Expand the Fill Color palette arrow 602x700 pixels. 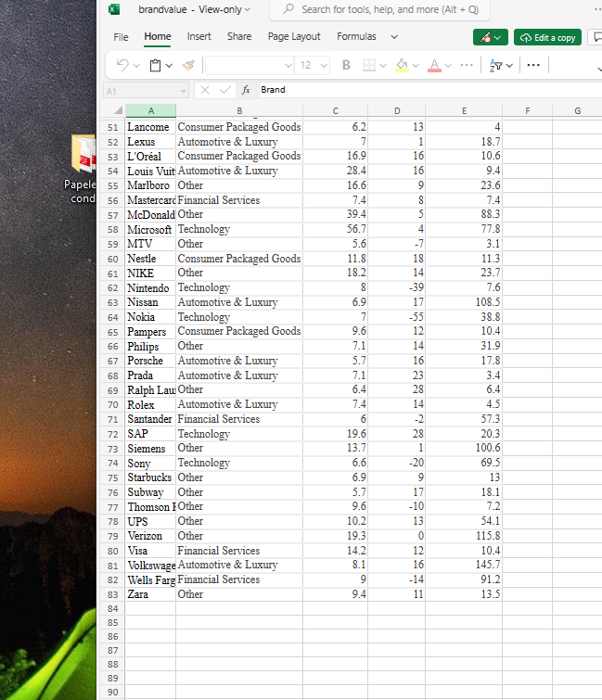(x=416, y=66)
